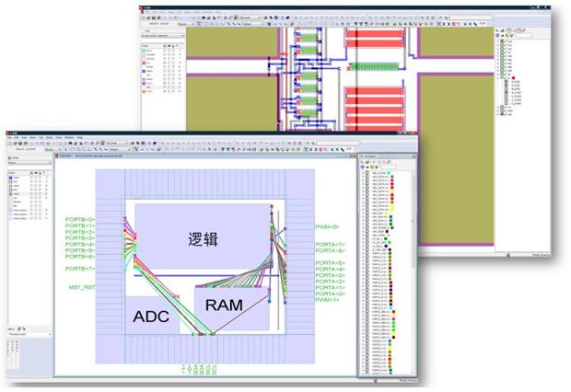Select the 逻辑 block in layout
This screenshot has width=571, height=392.
tap(203, 236)
